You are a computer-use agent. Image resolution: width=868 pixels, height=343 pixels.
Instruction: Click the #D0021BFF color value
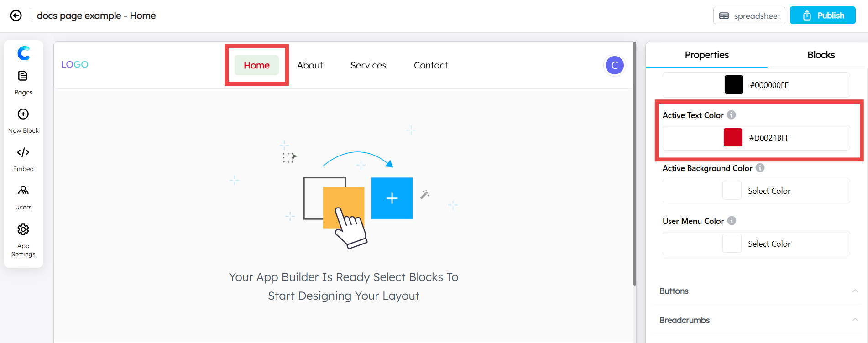tap(769, 138)
